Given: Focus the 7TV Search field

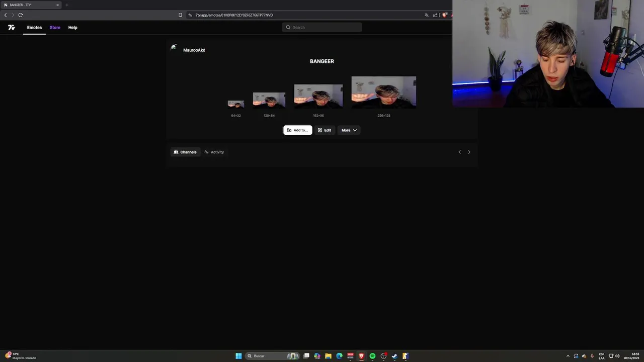Looking at the screenshot, I should 322,27.
